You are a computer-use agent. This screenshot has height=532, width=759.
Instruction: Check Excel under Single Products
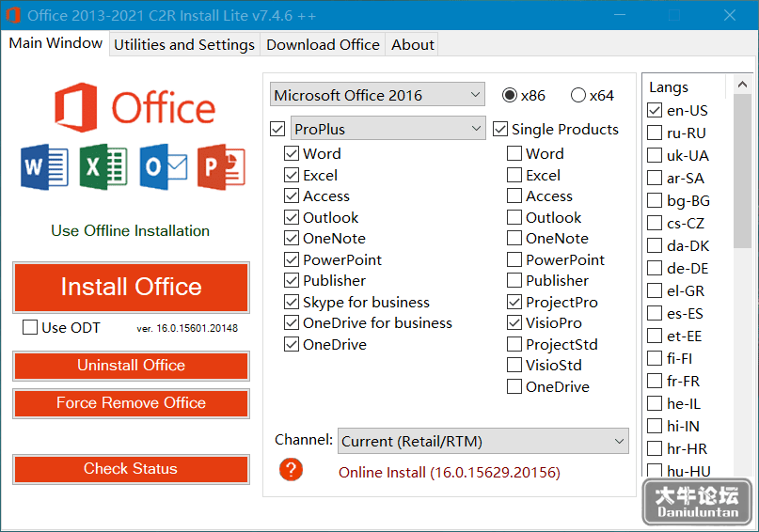point(514,175)
